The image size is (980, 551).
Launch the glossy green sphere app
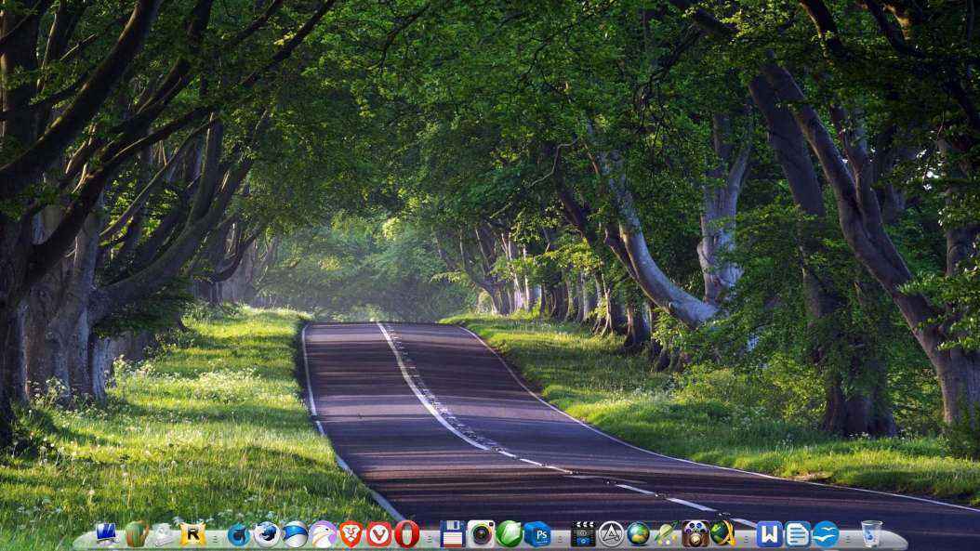pyautogui.click(x=509, y=534)
